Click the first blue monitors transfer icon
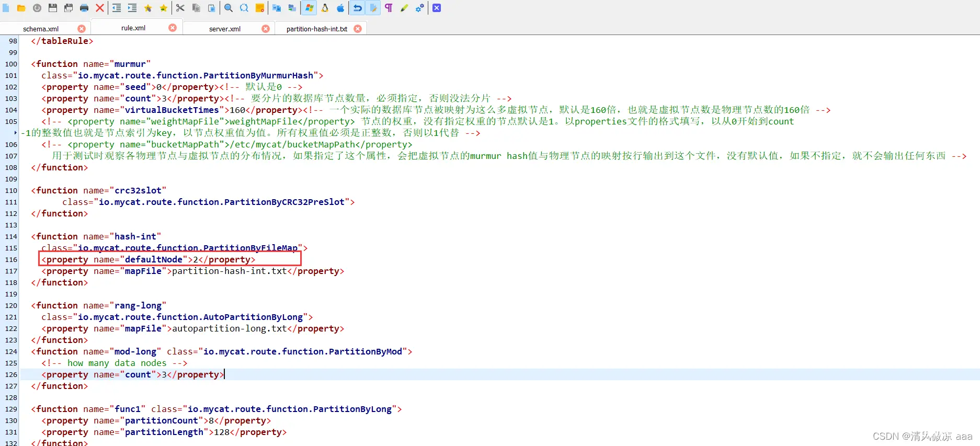The image size is (980, 446). click(277, 8)
